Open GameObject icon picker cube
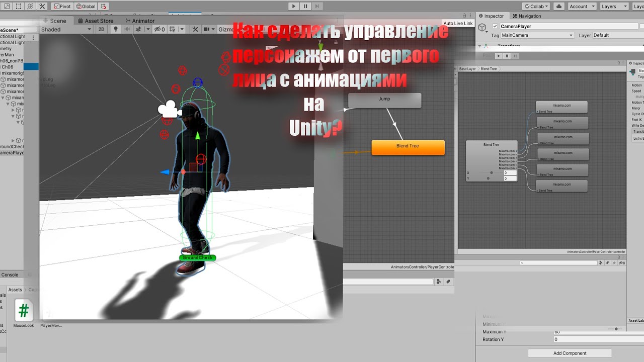This screenshot has height=362, width=644. [x=482, y=27]
